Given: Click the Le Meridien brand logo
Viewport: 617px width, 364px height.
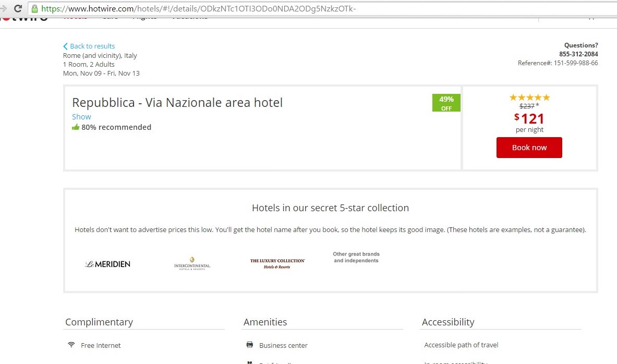Looking at the screenshot, I should (107, 264).
